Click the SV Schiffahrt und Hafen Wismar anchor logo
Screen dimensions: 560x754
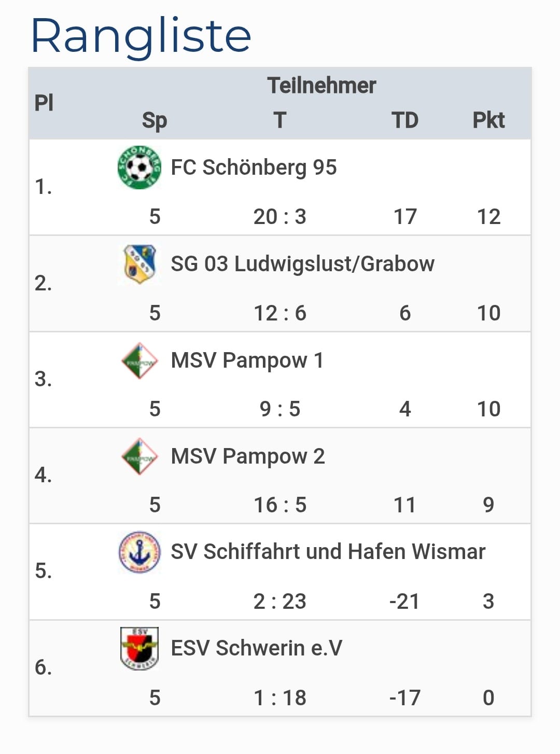(x=139, y=552)
